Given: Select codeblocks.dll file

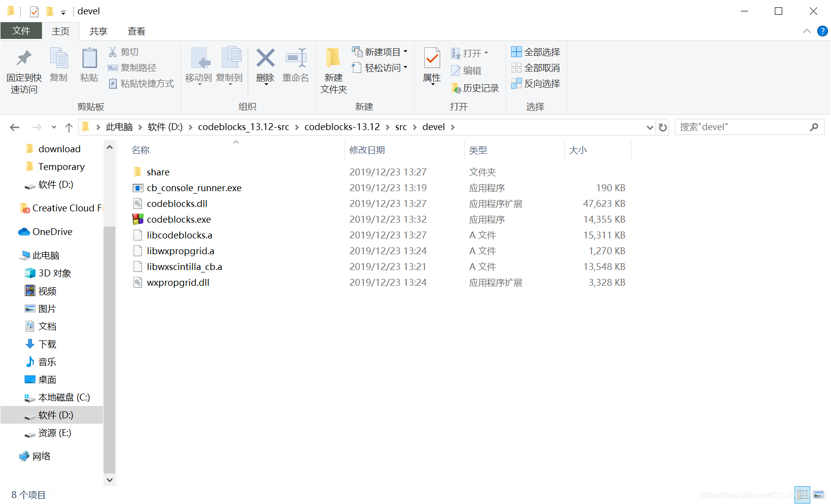Looking at the screenshot, I should pyautogui.click(x=177, y=203).
